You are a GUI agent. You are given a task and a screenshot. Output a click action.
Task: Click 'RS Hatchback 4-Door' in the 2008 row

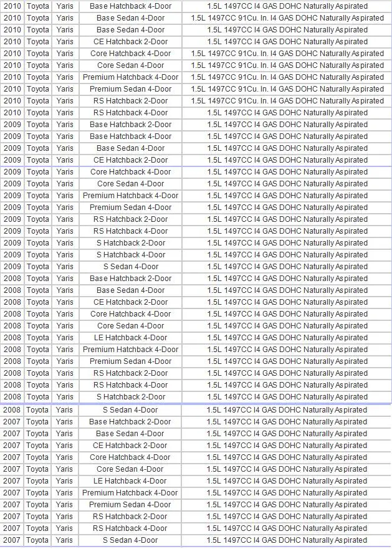pyautogui.click(x=131, y=385)
